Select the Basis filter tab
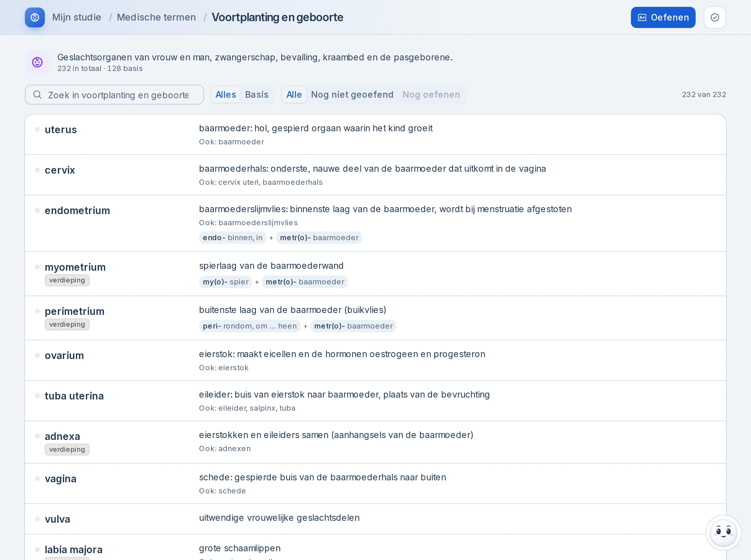 click(257, 95)
